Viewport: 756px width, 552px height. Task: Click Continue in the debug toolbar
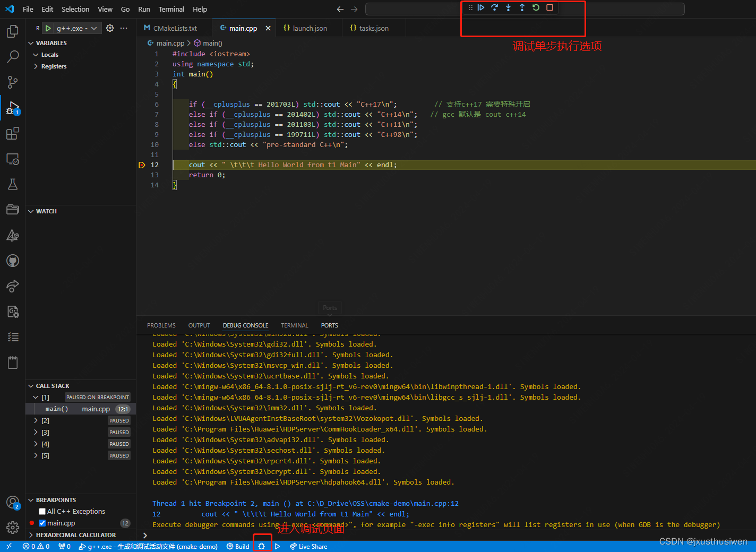click(481, 7)
